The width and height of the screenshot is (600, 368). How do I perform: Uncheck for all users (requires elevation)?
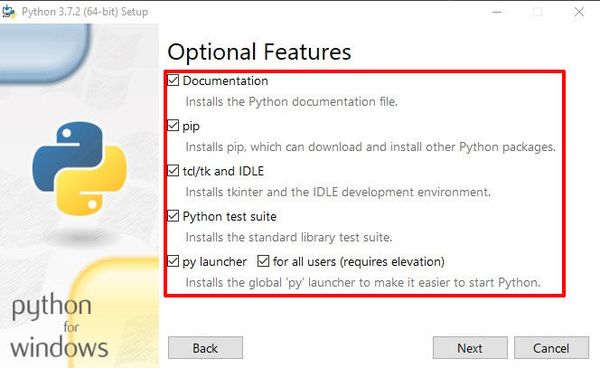263,261
